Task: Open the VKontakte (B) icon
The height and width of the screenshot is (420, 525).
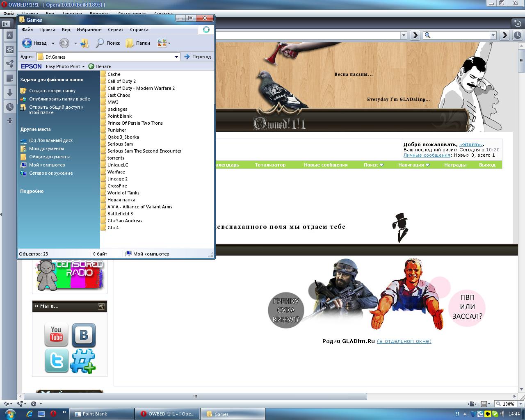Action: pos(84,335)
